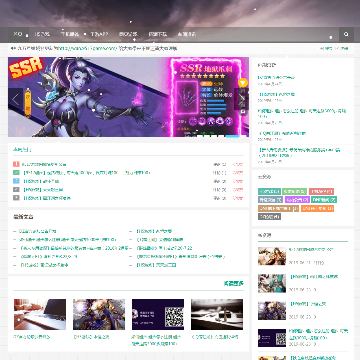
Task: Open the laptop thumbnail article
Action: click(40, 314)
